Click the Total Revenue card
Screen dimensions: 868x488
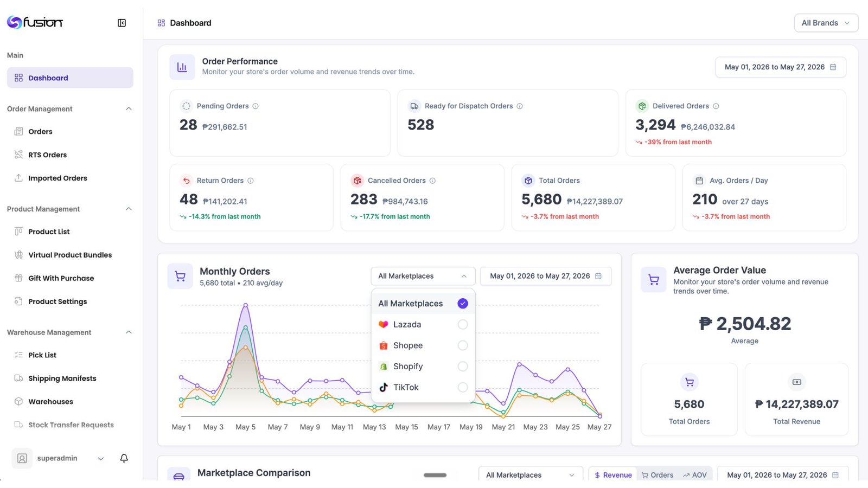[x=796, y=400]
